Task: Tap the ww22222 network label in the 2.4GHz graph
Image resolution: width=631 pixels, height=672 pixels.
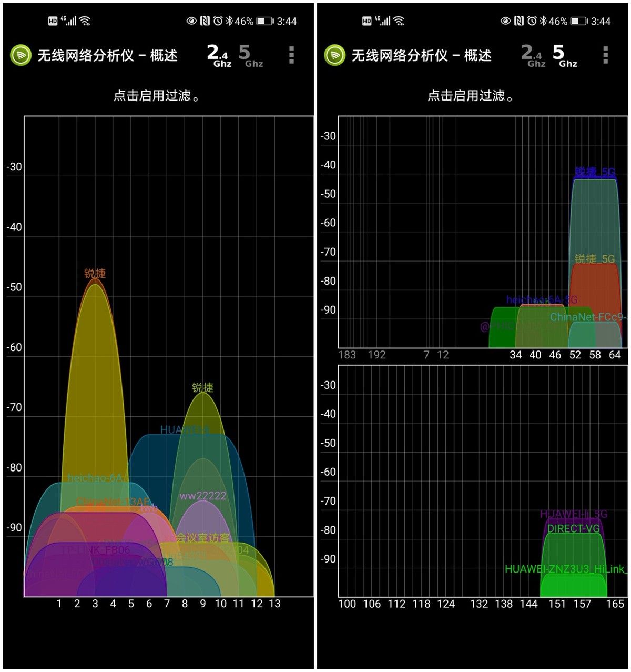Action: pos(202,496)
